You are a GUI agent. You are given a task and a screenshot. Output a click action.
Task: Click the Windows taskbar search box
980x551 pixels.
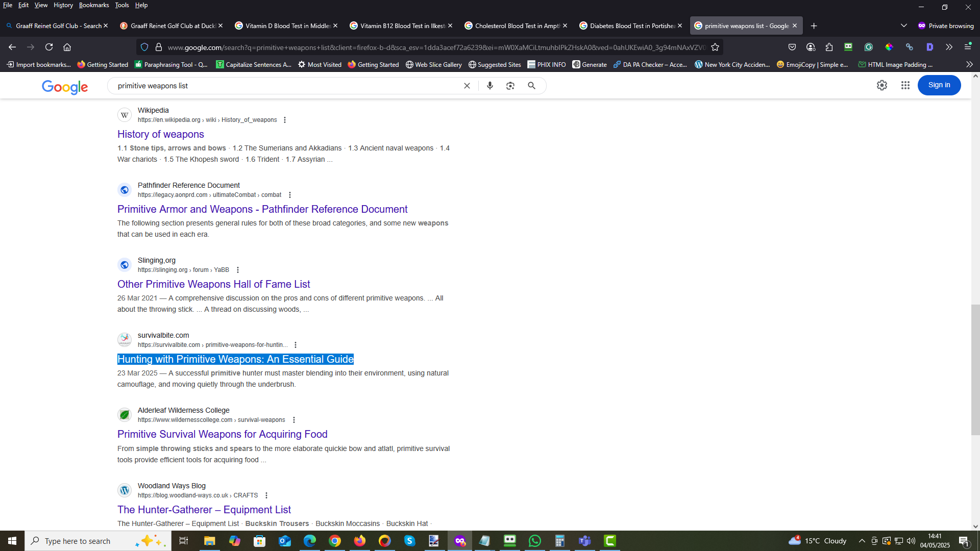click(98, 541)
